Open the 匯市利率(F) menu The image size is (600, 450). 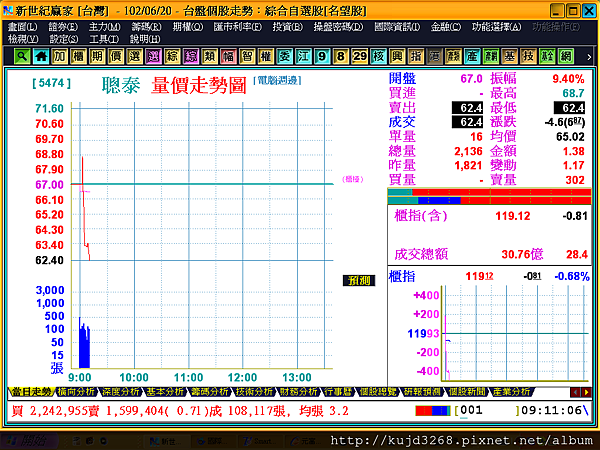click(238, 27)
